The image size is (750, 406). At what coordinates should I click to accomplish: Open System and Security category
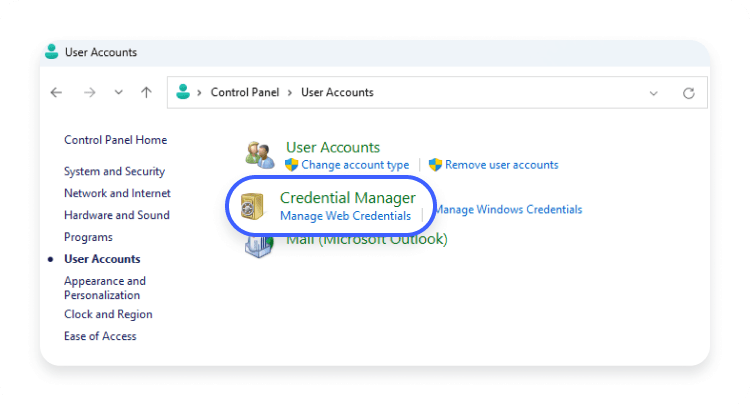(x=114, y=172)
